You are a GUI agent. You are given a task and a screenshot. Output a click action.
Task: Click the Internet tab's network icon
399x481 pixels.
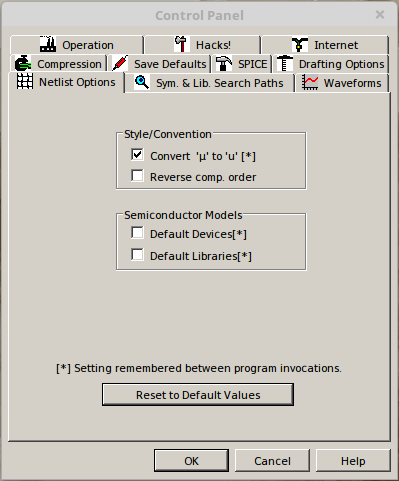click(x=300, y=44)
